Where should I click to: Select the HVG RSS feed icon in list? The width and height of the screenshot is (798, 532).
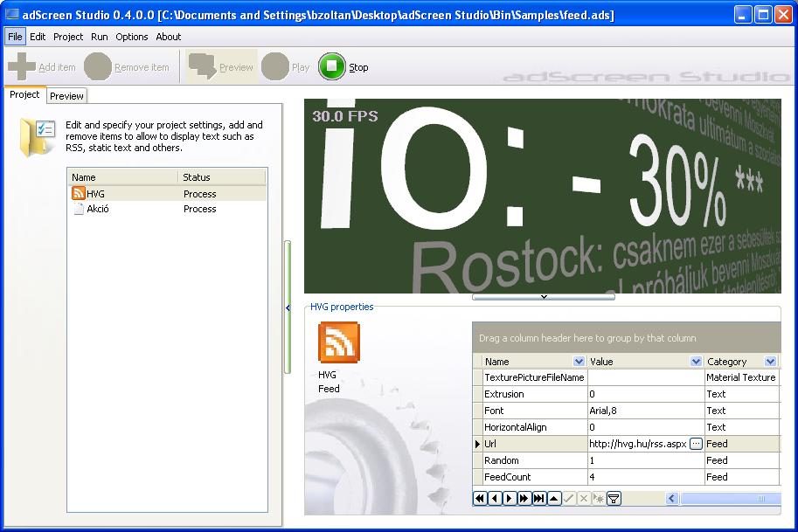(x=79, y=193)
